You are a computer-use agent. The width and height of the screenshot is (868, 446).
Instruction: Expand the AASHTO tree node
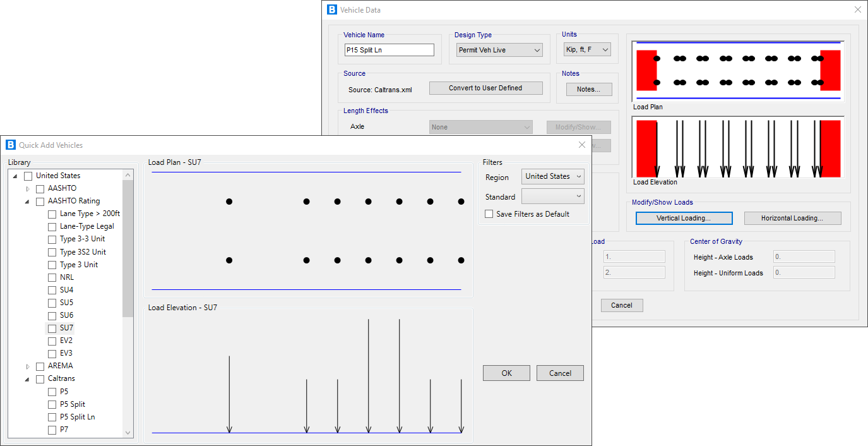pyautogui.click(x=28, y=189)
